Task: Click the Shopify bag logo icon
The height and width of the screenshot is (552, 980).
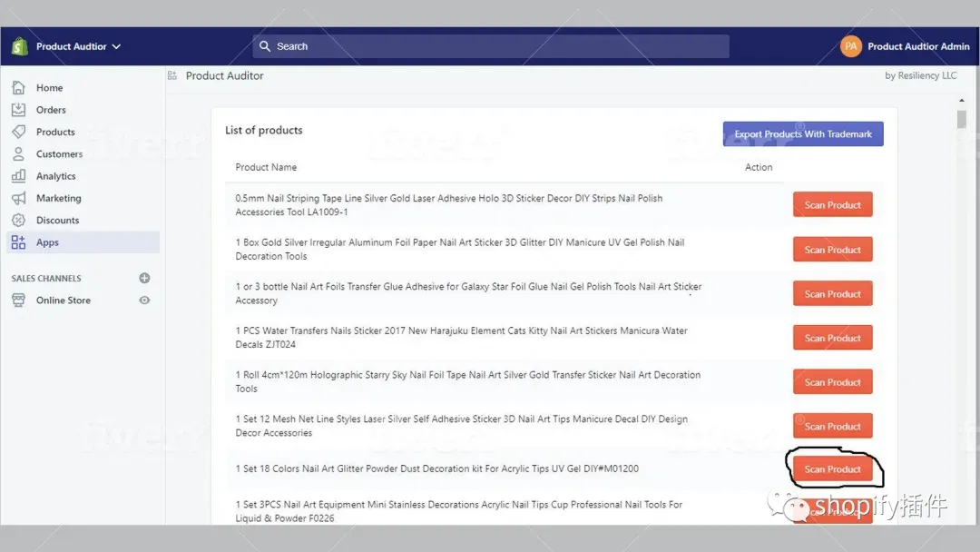Action: point(19,46)
